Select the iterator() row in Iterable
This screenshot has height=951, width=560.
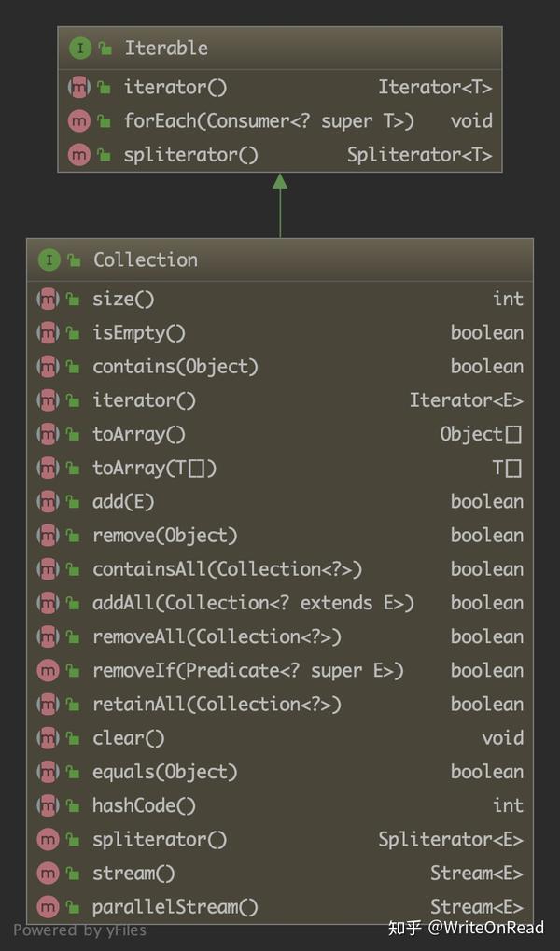[280, 88]
